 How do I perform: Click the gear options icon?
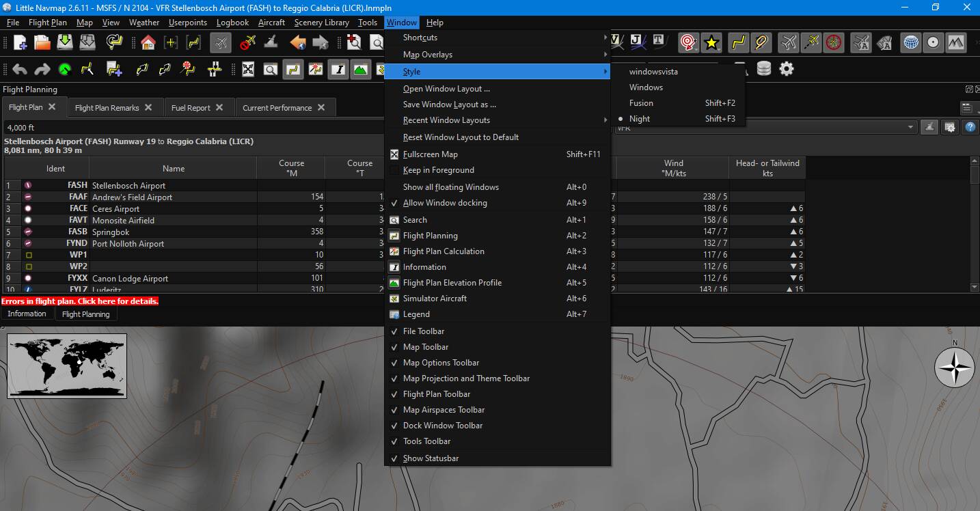787,68
